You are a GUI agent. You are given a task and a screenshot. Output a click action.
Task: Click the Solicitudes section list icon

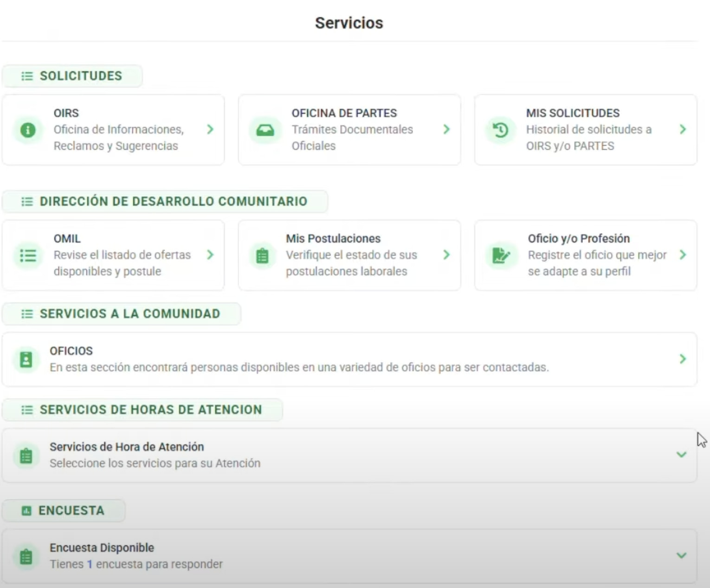(26, 76)
